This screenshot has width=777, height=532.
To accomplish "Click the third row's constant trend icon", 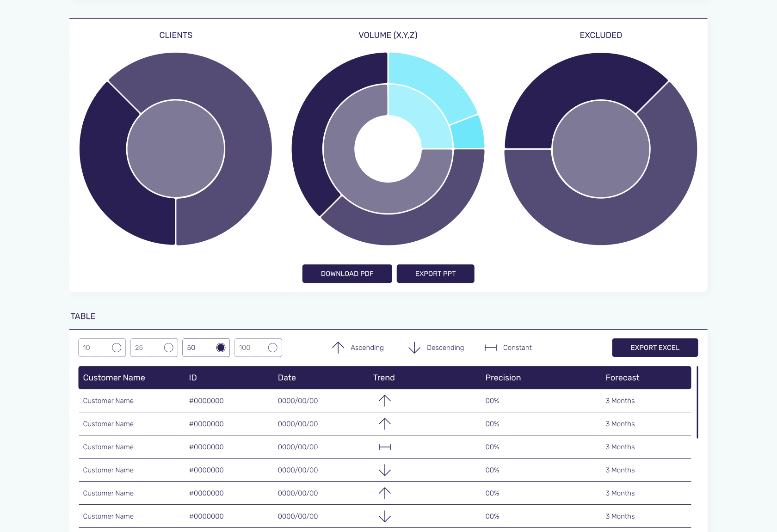I will pos(385,447).
